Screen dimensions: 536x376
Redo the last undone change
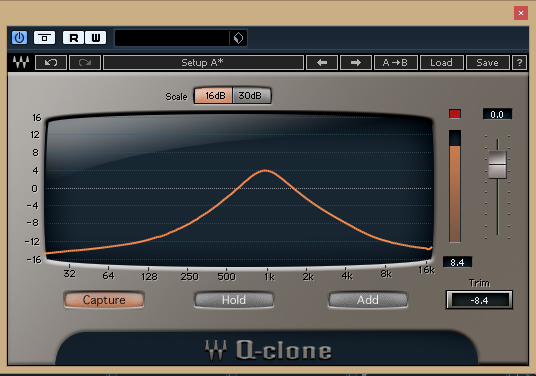[85, 63]
